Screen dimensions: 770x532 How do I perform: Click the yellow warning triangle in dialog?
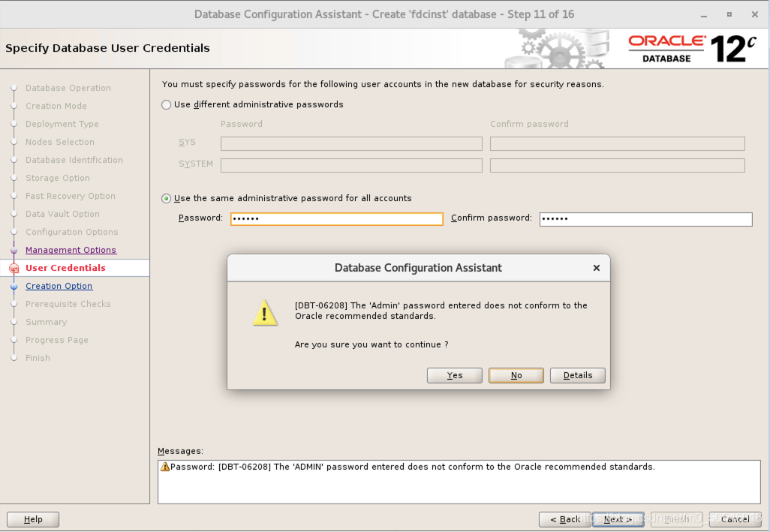[265, 313]
